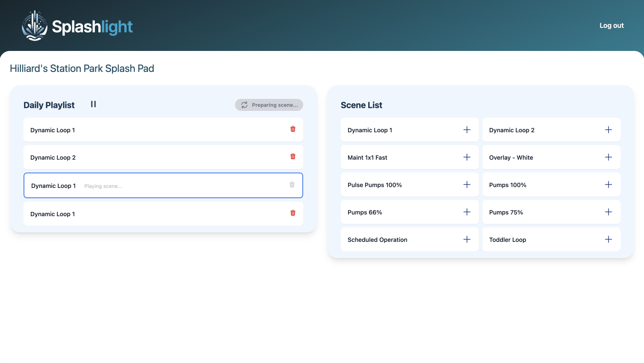This screenshot has height=363, width=644.
Task: Select the currently playing Dynamic Loop 1 item
Action: 163,185
